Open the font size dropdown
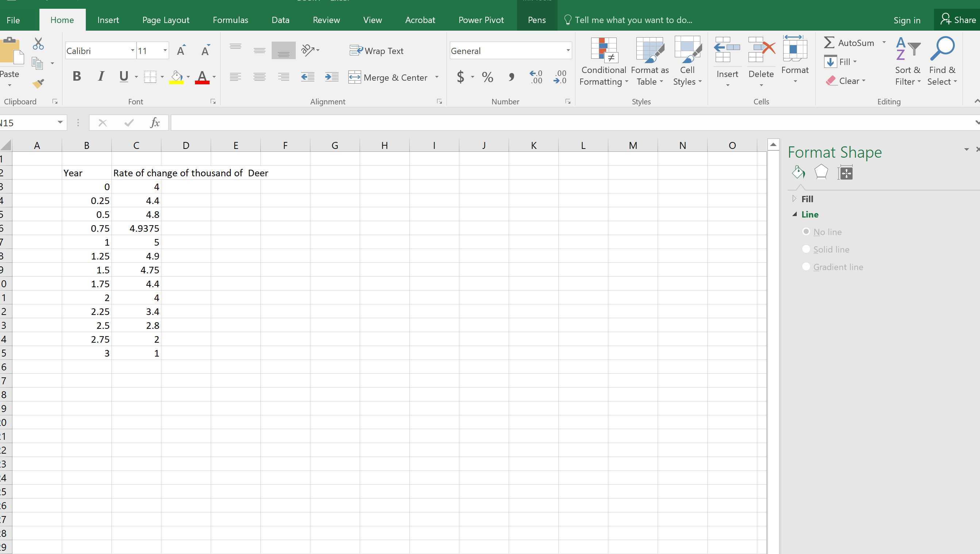The image size is (980, 554). (165, 51)
